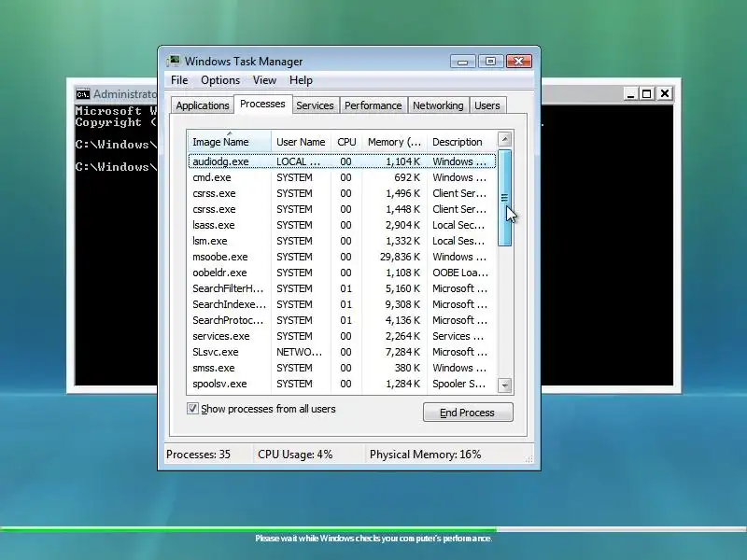Image resolution: width=747 pixels, height=560 pixels.
Task: Select the Processes tab
Action: coord(262,104)
